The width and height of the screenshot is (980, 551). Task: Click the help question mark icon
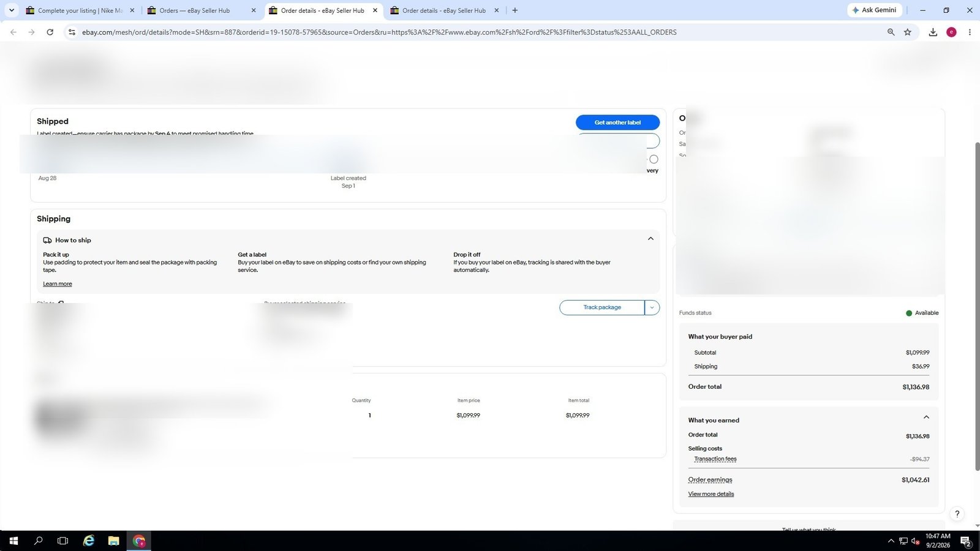(x=957, y=514)
